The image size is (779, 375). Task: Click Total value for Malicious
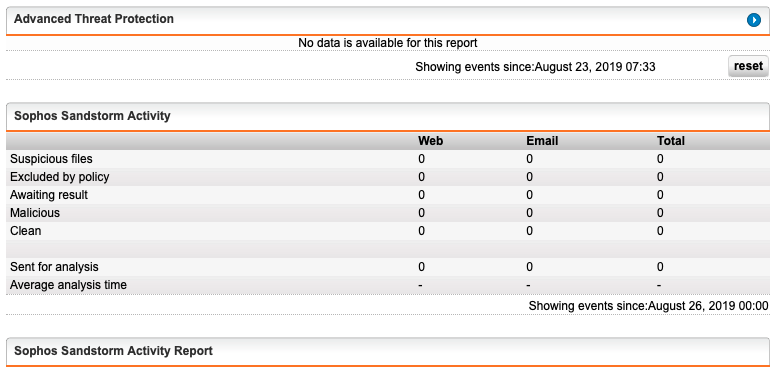point(660,213)
